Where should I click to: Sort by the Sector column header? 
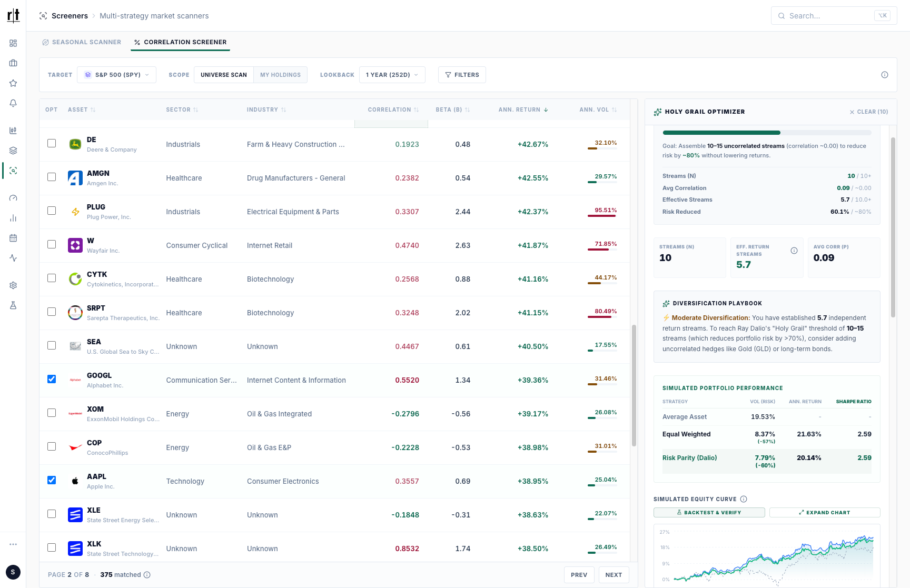coord(182,109)
